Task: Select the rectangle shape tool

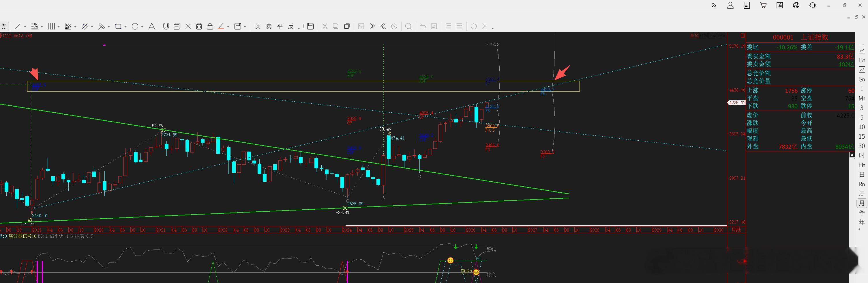Action: (x=118, y=26)
